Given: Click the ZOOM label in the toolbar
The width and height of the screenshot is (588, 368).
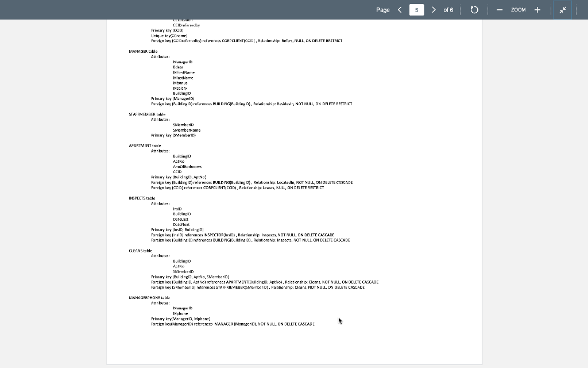Looking at the screenshot, I should 519,9.
